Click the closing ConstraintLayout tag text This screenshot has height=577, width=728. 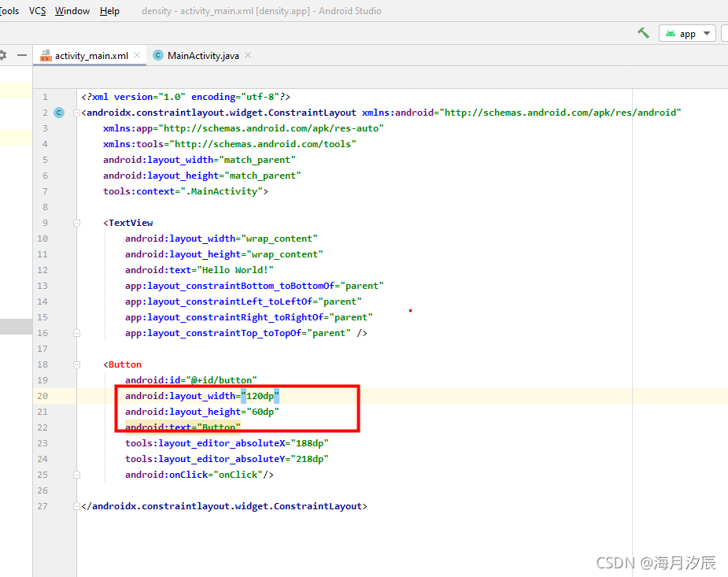[224, 506]
